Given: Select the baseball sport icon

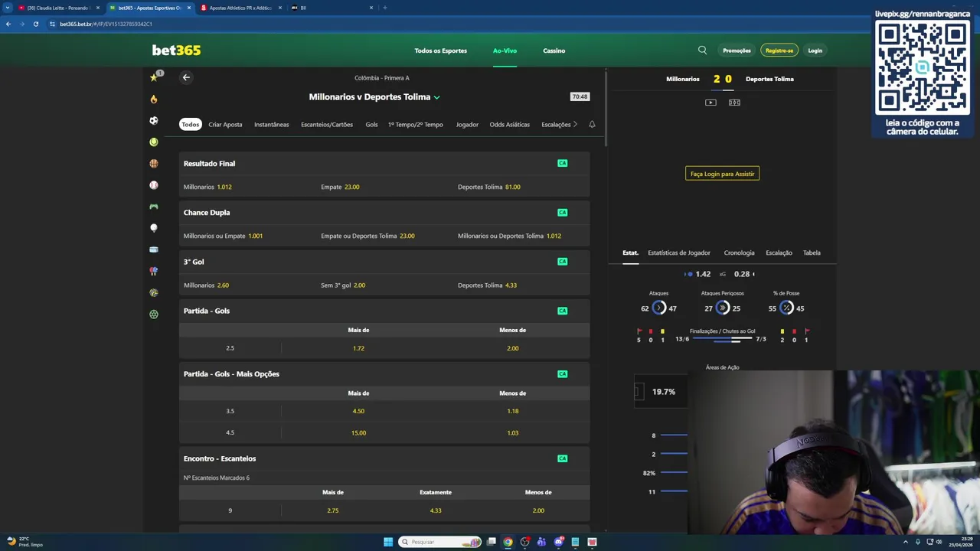Looking at the screenshot, I should (154, 185).
